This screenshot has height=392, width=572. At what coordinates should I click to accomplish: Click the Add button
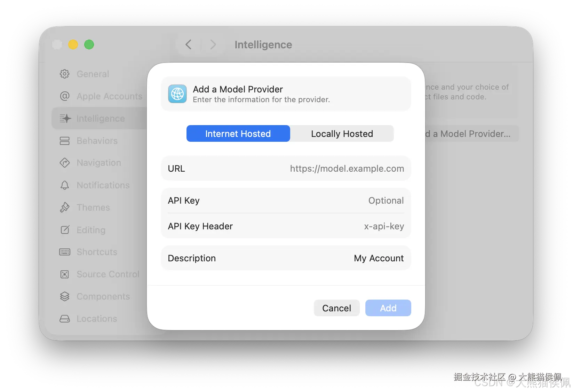point(388,308)
